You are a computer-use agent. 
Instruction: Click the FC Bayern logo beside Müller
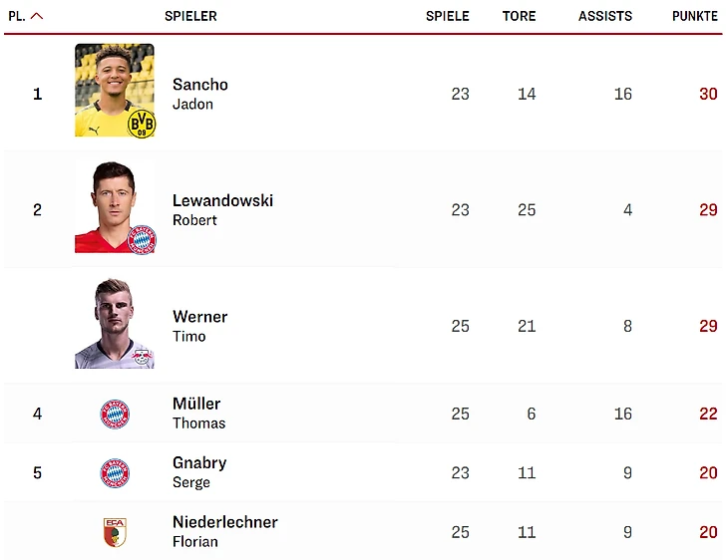click(x=115, y=414)
